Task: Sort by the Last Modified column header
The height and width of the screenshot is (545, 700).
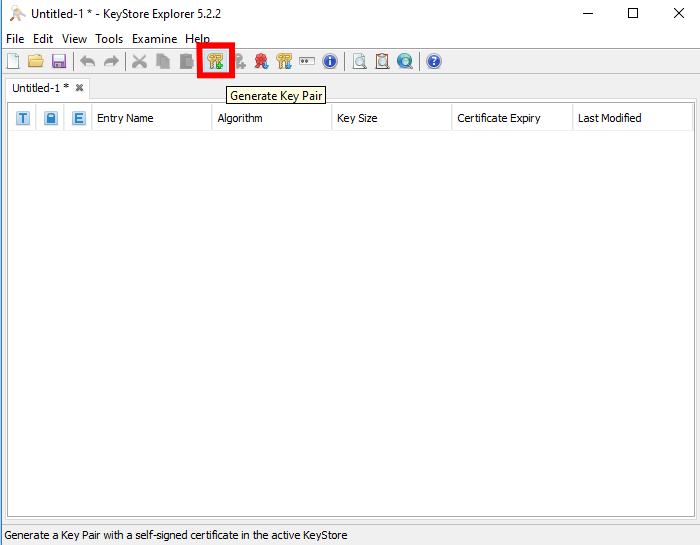Action: tap(633, 118)
